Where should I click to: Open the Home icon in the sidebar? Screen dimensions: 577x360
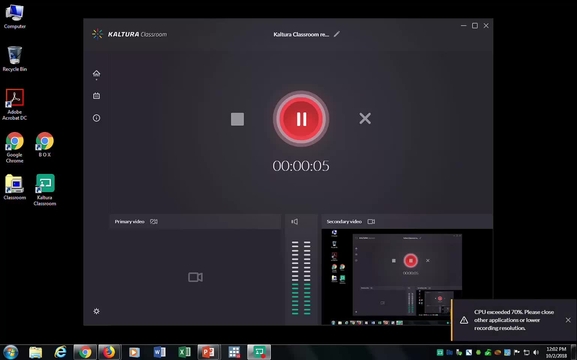96,73
